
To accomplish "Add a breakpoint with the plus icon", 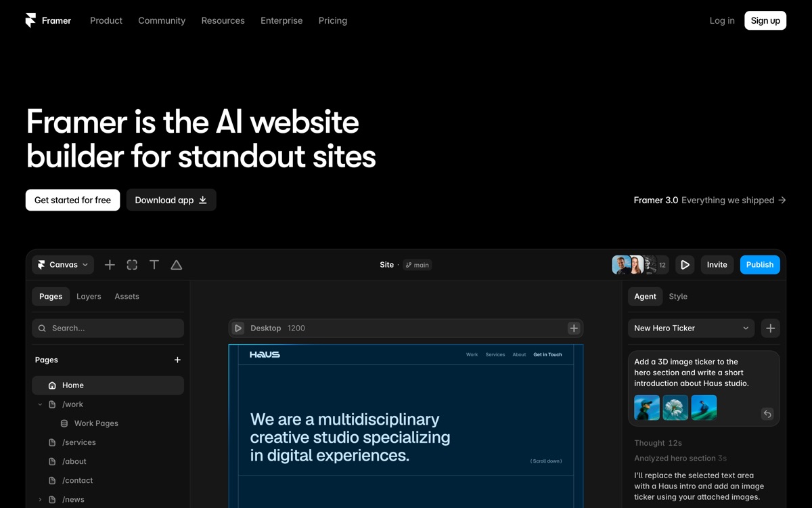I will [574, 328].
